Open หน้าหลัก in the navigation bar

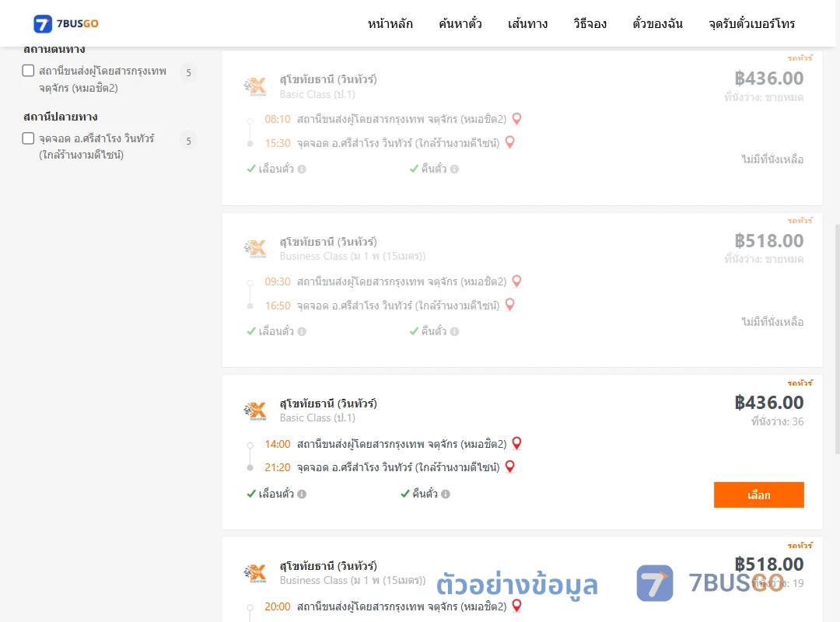coord(390,23)
